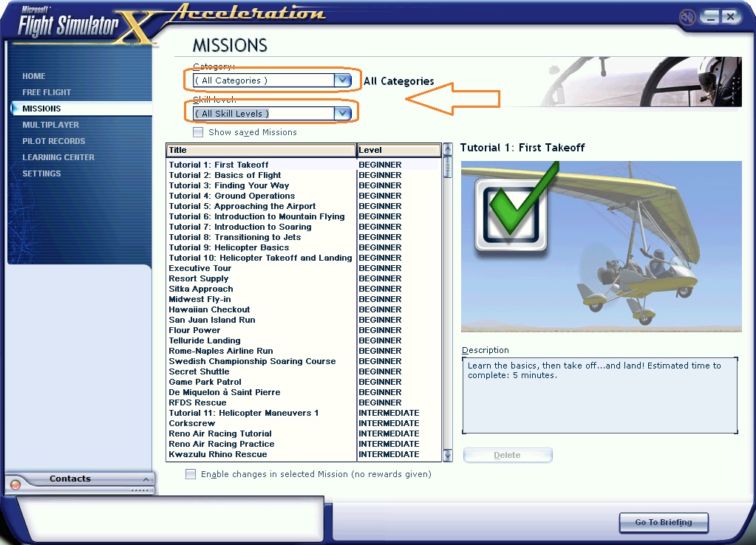Sort missions by Title column header
Viewport: 756px width, 545px height.
click(x=261, y=150)
